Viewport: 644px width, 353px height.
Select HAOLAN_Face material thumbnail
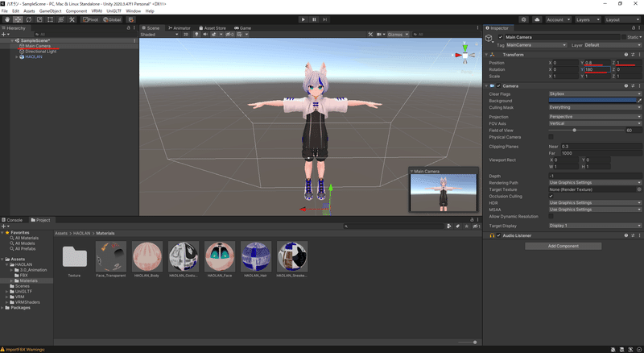pyautogui.click(x=220, y=257)
